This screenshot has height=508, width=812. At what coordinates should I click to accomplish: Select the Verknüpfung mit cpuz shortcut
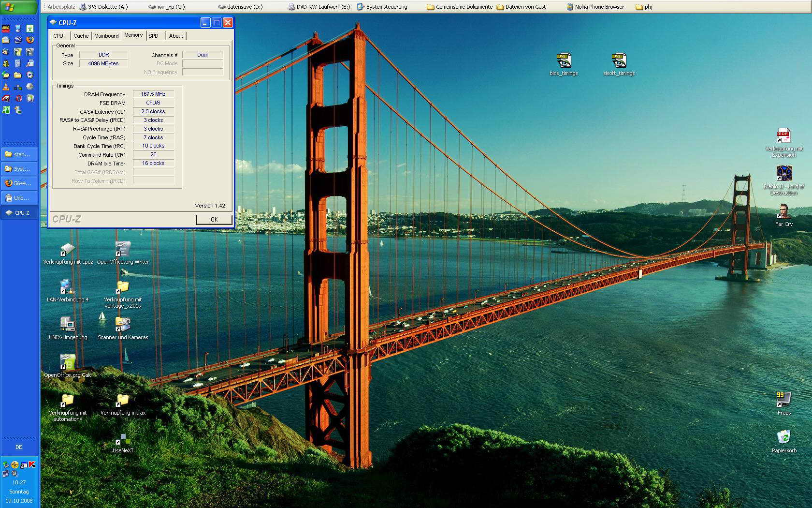[68, 253]
